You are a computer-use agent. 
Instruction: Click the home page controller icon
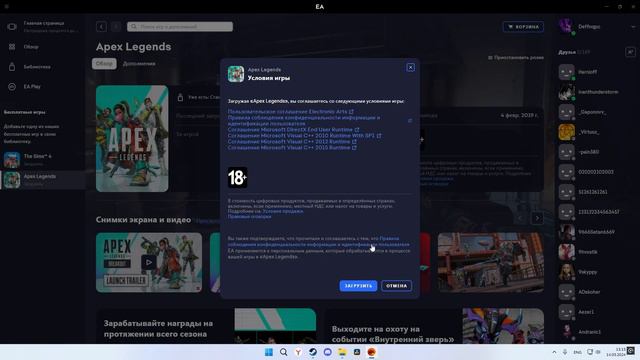12,27
